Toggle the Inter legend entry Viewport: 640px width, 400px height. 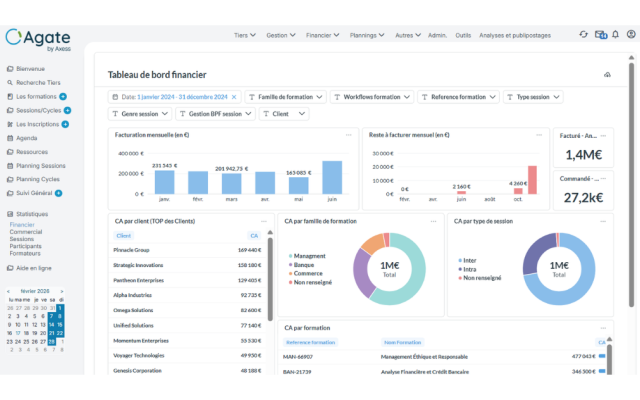[468, 260]
